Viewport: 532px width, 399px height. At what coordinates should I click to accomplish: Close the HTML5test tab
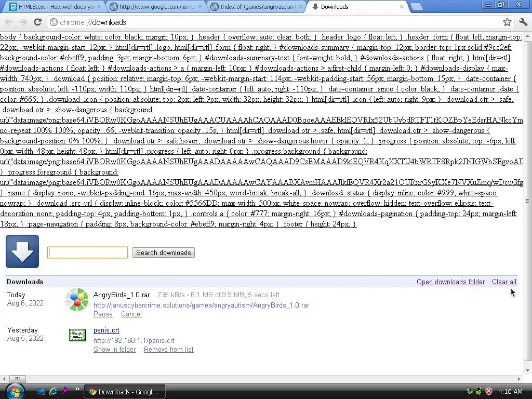tap(99, 7)
